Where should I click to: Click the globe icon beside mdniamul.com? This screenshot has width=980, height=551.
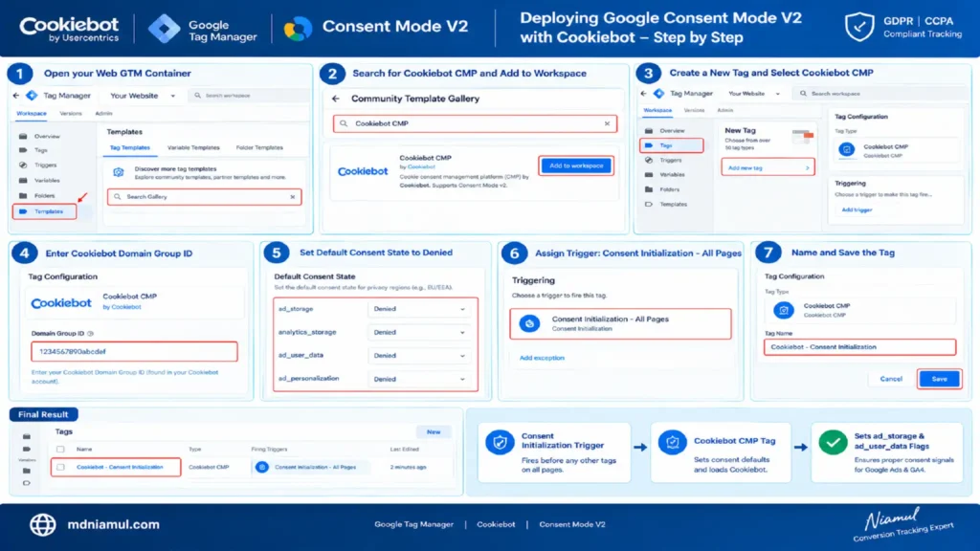click(42, 525)
